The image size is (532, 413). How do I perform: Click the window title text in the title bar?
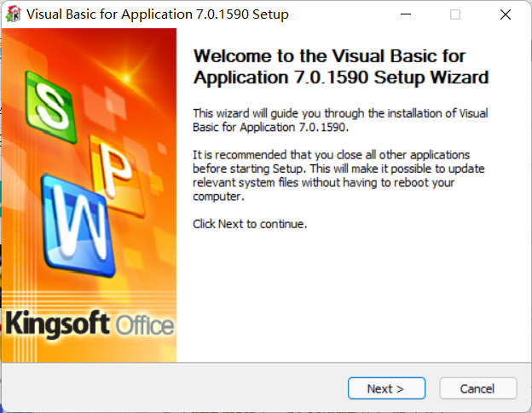coord(159,14)
